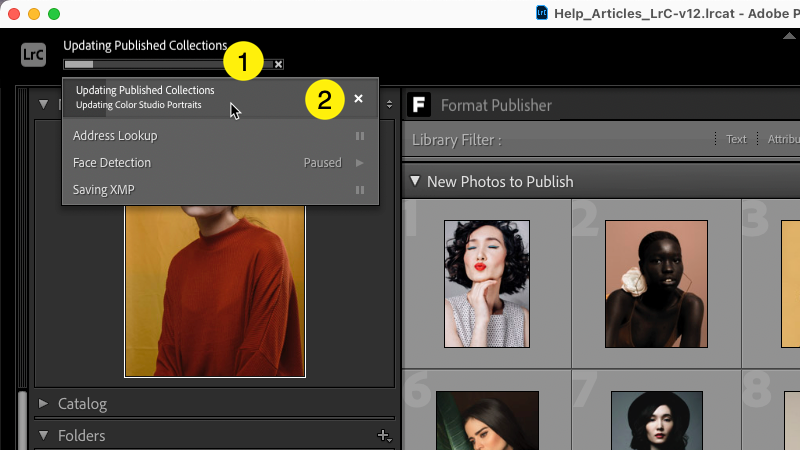This screenshot has width=800, height=450.
Task: Select the Text library filter
Action: tap(736, 140)
